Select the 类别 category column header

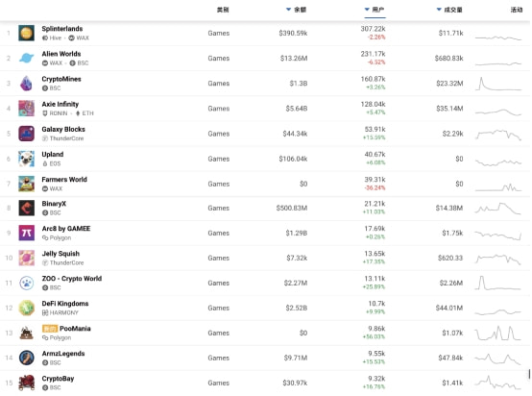click(x=223, y=10)
